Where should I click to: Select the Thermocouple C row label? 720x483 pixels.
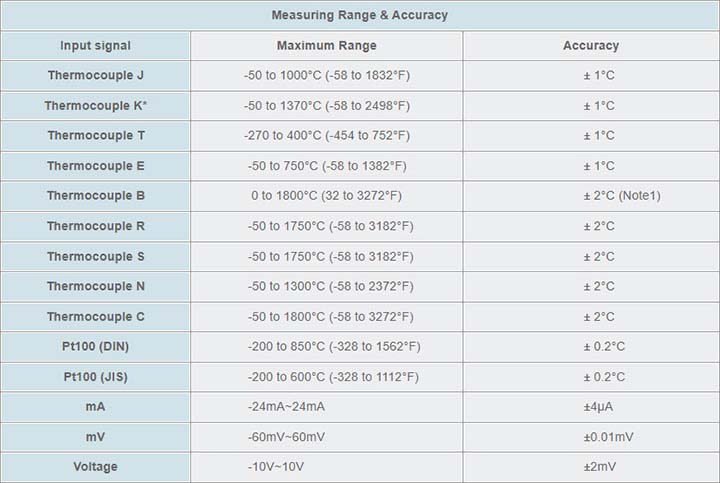coord(95,316)
